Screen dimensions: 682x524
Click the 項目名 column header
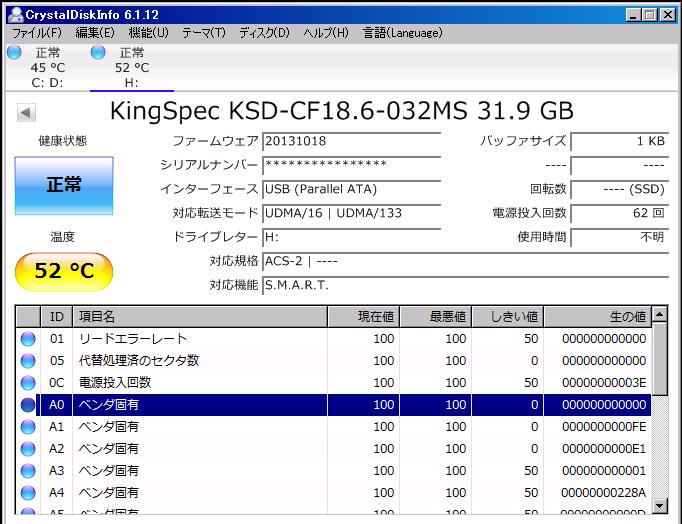pos(200,317)
